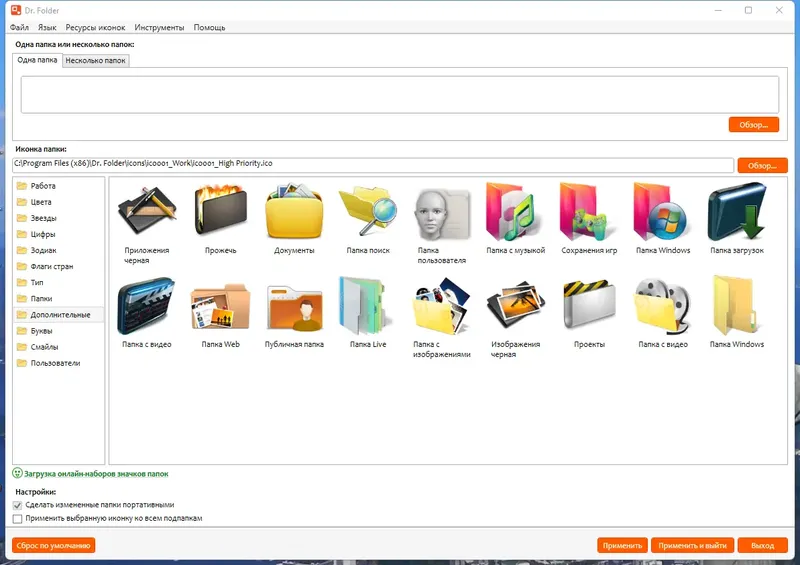Open the Смайлы icon category
The height and width of the screenshot is (565, 800).
[58, 347]
